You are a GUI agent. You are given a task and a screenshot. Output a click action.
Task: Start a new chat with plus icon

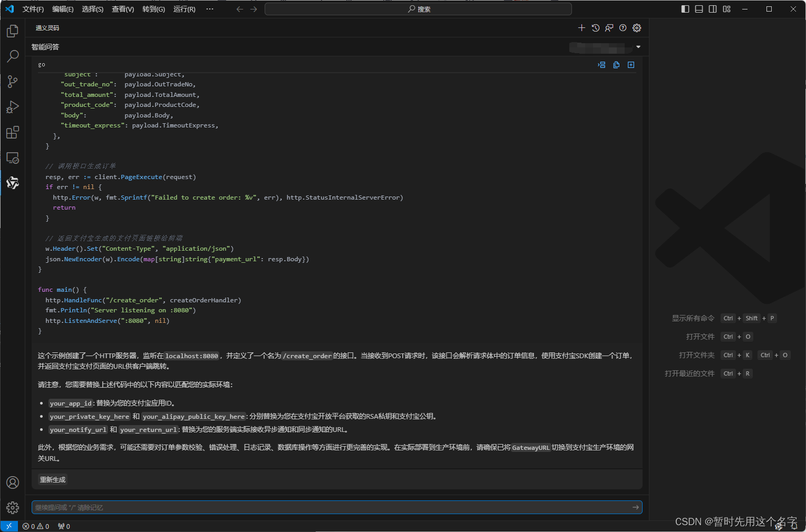581,28
